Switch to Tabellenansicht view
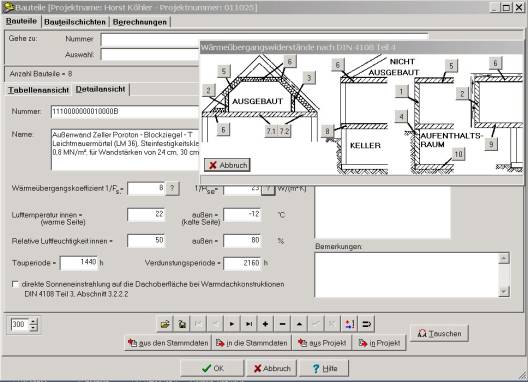 (38, 90)
